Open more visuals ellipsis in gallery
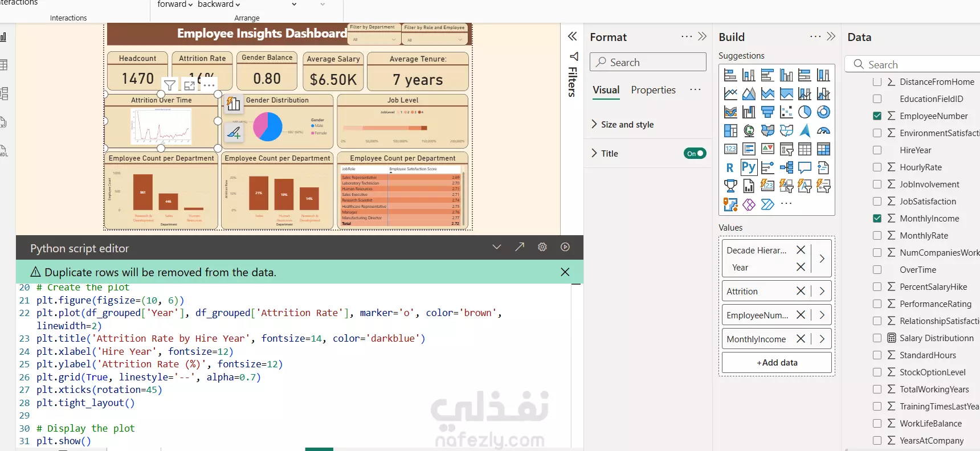The width and height of the screenshot is (980, 451). tap(786, 204)
